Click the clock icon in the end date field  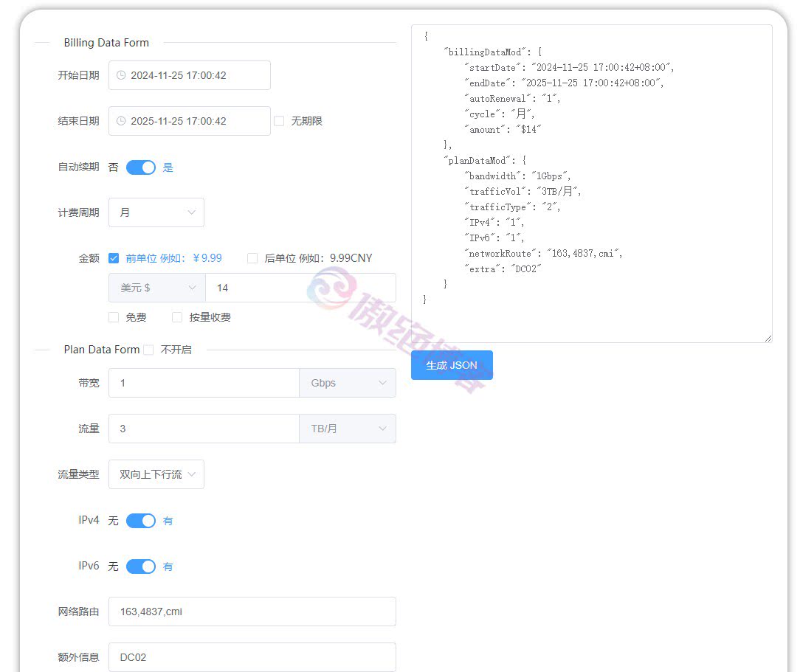click(121, 122)
